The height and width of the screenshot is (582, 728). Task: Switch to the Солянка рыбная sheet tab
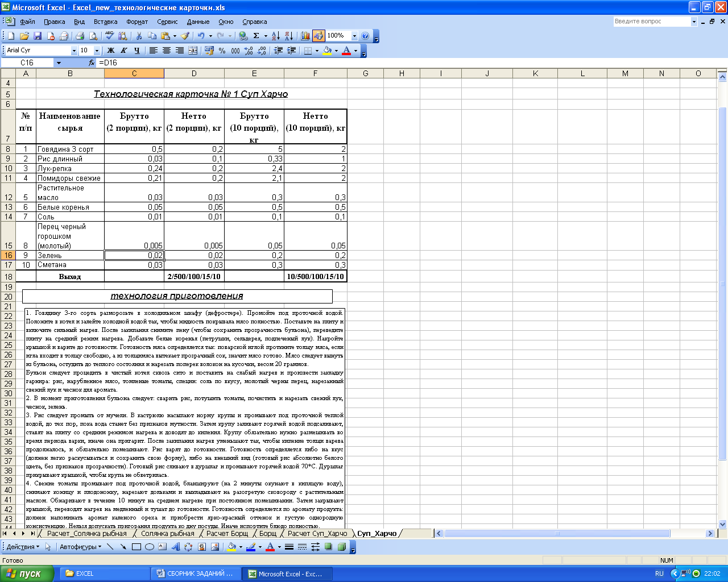coord(168,534)
